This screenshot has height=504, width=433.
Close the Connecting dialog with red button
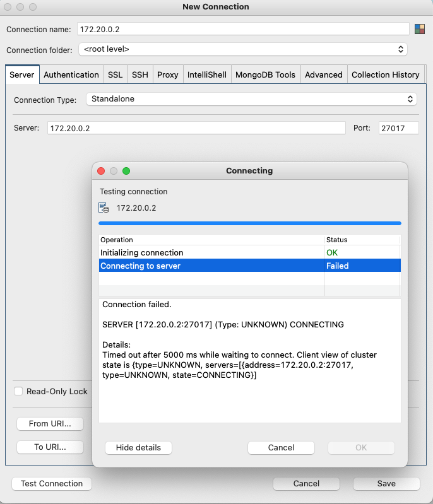(101, 171)
